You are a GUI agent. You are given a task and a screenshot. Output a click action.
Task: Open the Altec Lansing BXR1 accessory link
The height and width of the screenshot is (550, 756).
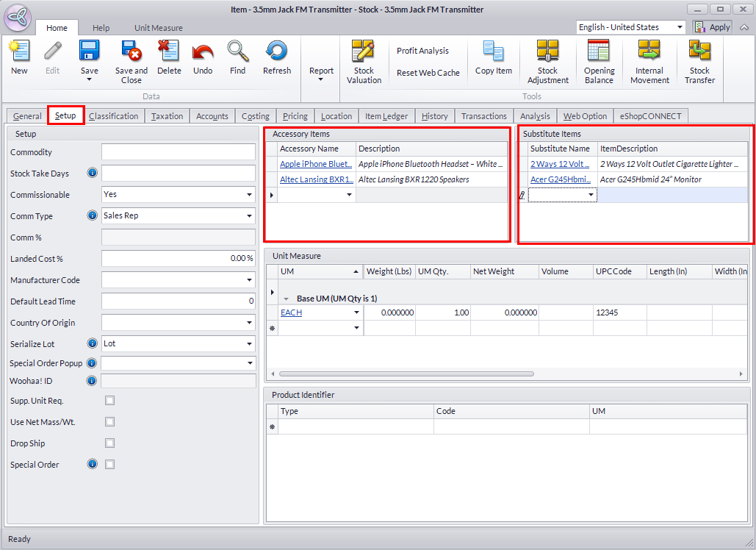[316, 179]
